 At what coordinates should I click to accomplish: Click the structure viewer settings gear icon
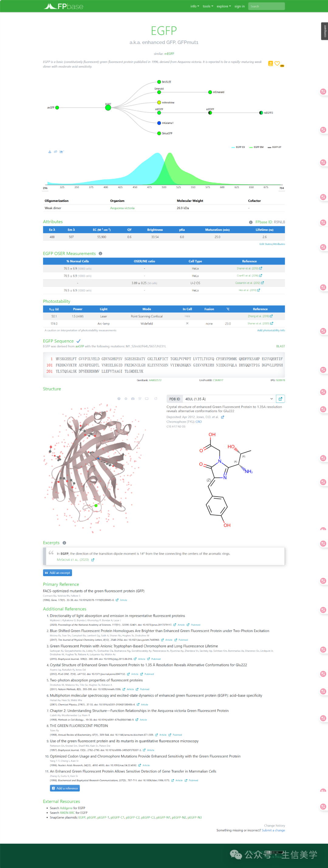point(126,399)
